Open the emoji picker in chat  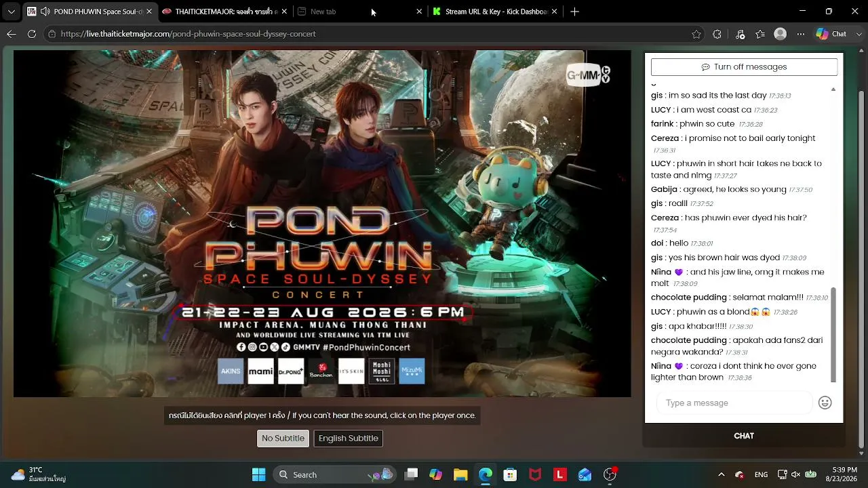[825, 403]
